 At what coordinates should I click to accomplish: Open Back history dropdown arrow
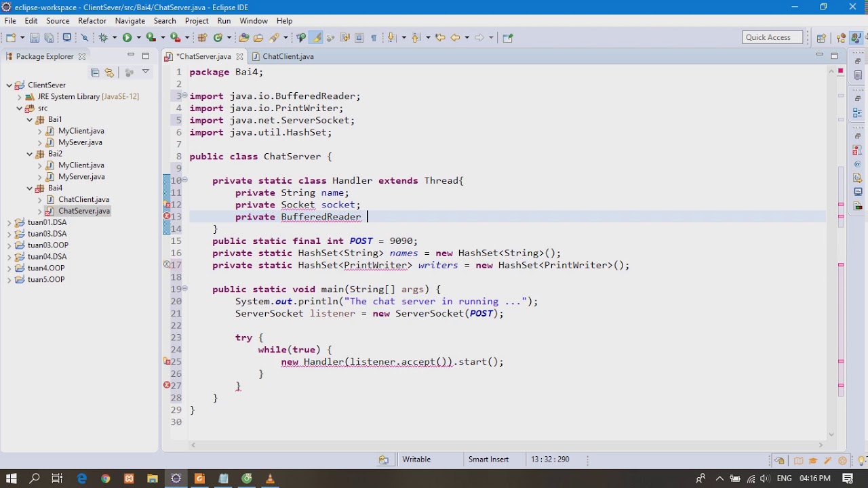coord(467,38)
